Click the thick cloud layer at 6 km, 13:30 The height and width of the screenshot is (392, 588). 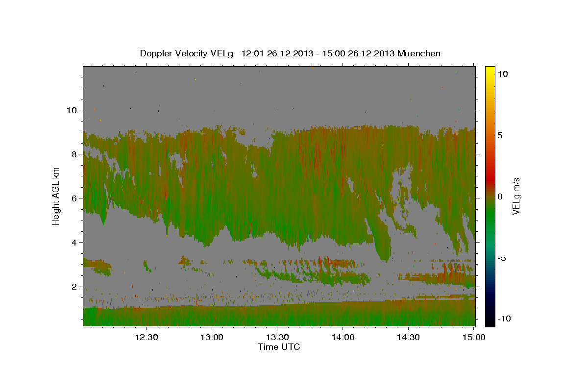pos(277,198)
